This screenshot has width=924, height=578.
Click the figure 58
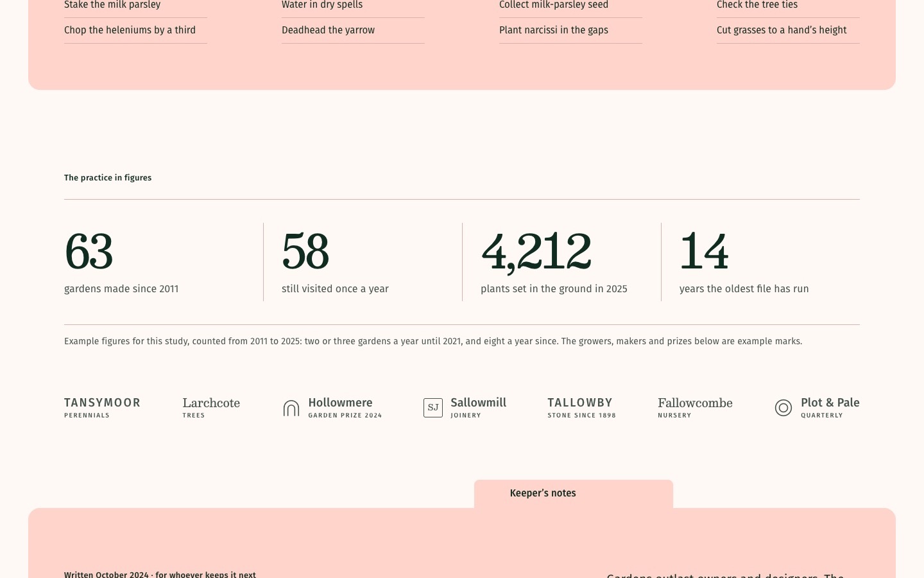pos(305,251)
